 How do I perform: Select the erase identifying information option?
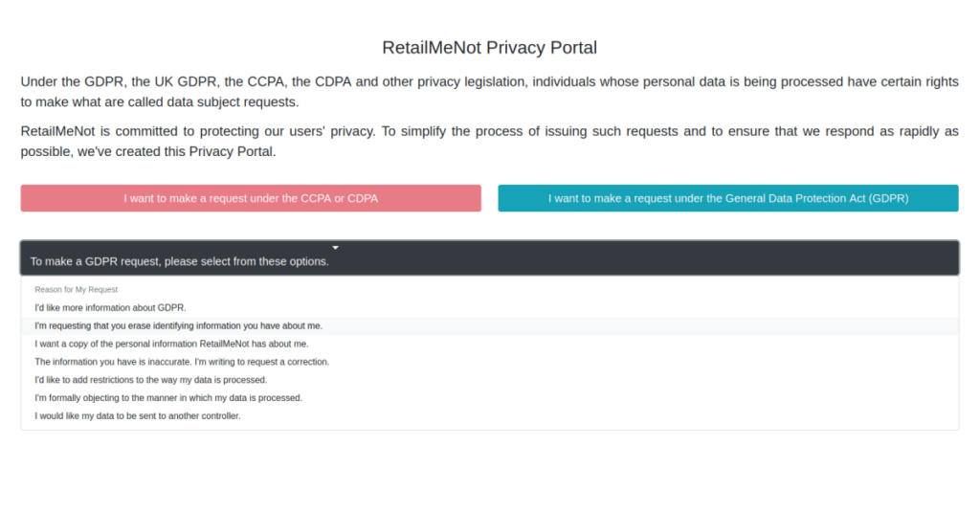pyautogui.click(x=178, y=325)
